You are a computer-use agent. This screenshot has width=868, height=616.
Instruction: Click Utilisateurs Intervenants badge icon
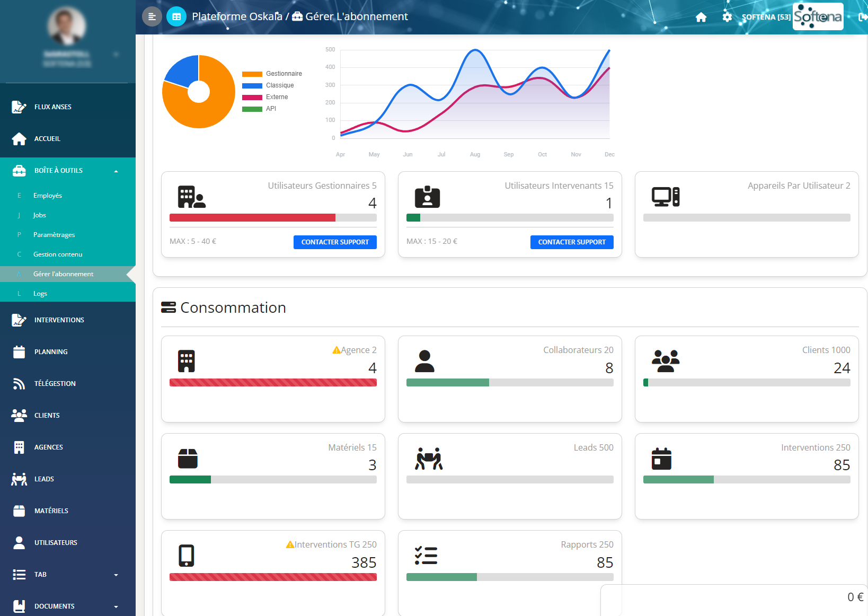(428, 197)
